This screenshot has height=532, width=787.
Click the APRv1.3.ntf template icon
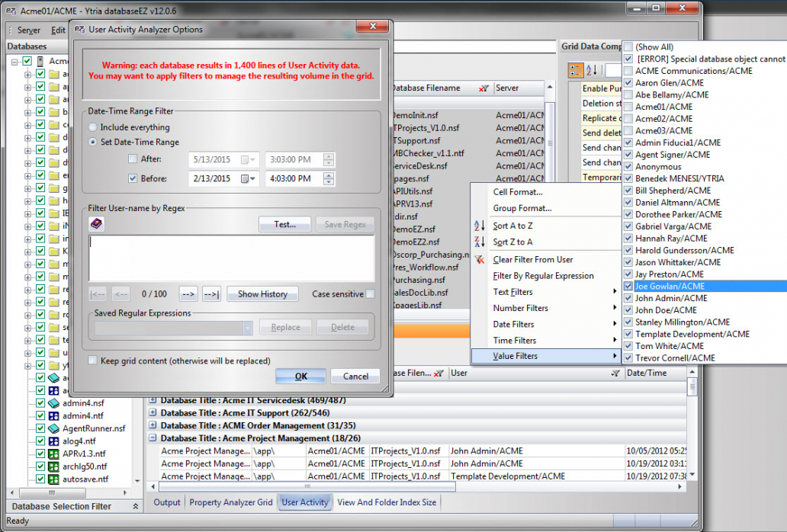coord(53,453)
